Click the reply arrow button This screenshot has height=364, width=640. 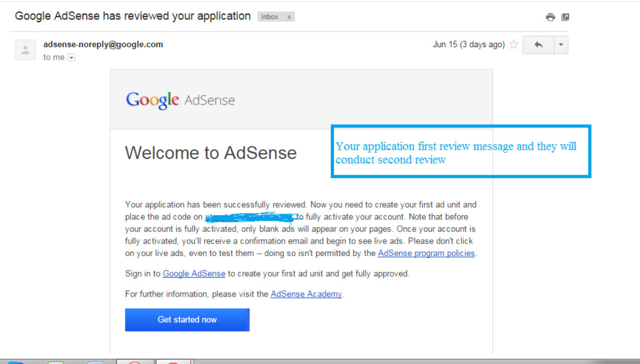click(538, 45)
